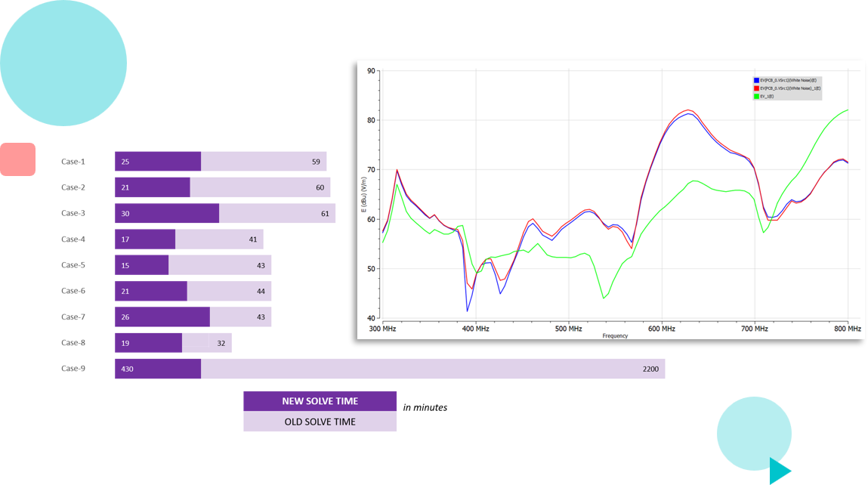This screenshot has width=868, height=485.
Task: Select the EV_1(E) legend label
Action: [768, 97]
